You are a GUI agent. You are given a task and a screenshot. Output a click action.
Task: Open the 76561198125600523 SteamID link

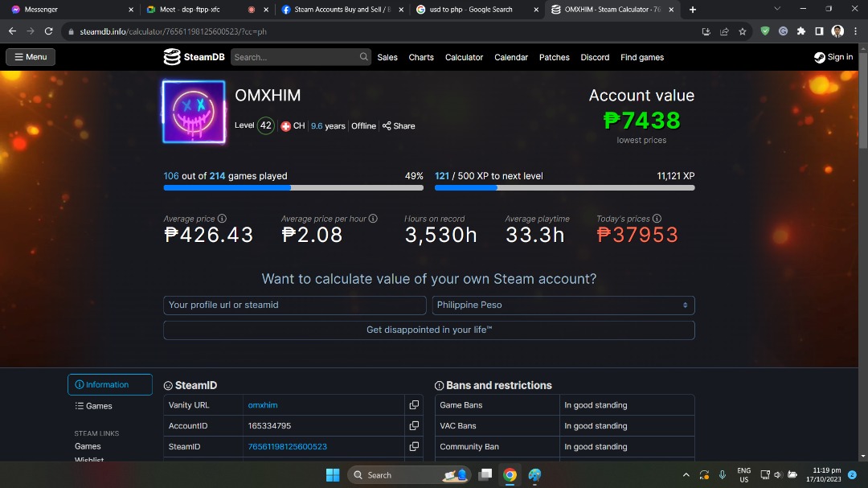[287, 446]
